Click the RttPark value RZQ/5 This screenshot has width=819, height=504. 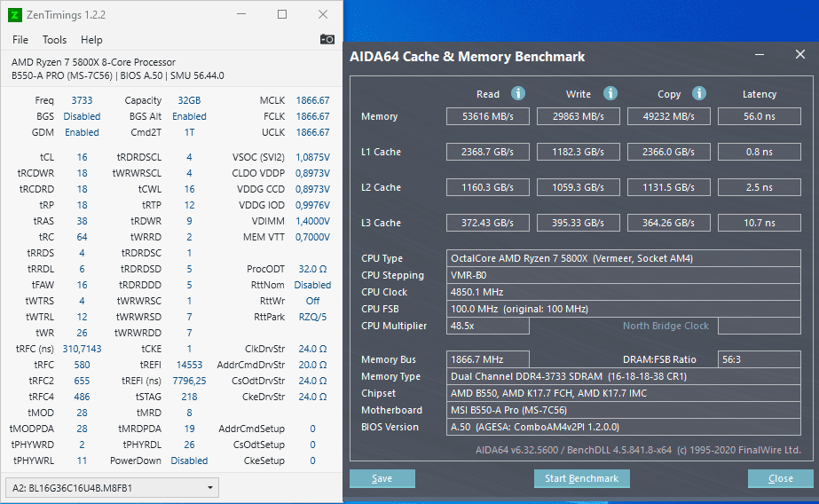[313, 317]
